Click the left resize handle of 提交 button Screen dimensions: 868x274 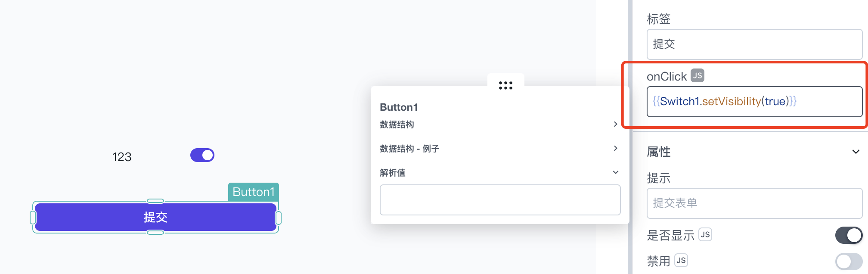[33, 218]
